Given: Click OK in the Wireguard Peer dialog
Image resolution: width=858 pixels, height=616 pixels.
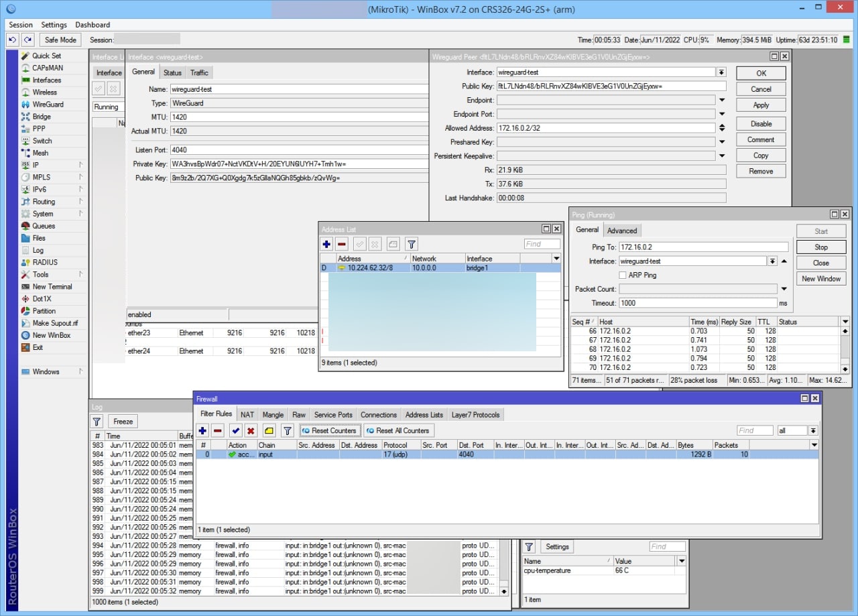Looking at the screenshot, I should pyautogui.click(x=761, y=73).
